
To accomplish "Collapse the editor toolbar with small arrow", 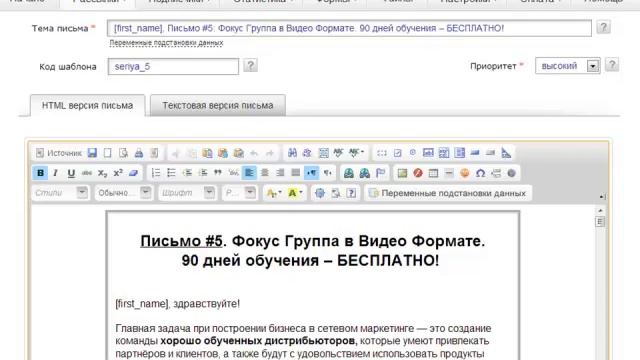I will [x=602, y=197].
